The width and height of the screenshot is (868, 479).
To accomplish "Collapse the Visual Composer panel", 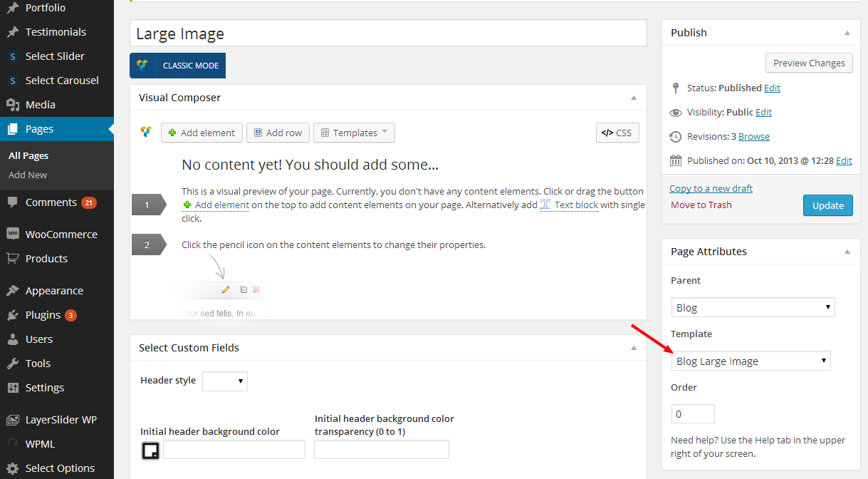I will (633, 98).
